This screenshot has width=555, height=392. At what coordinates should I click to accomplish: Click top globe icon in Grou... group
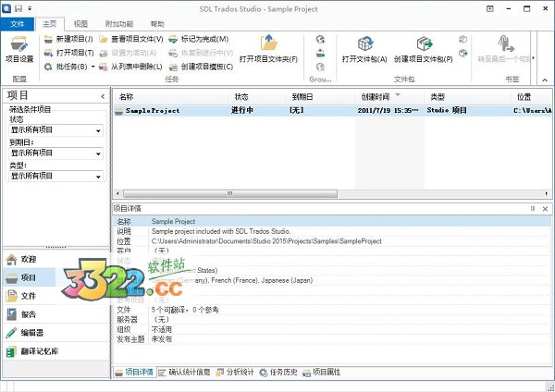coord(320,39)
